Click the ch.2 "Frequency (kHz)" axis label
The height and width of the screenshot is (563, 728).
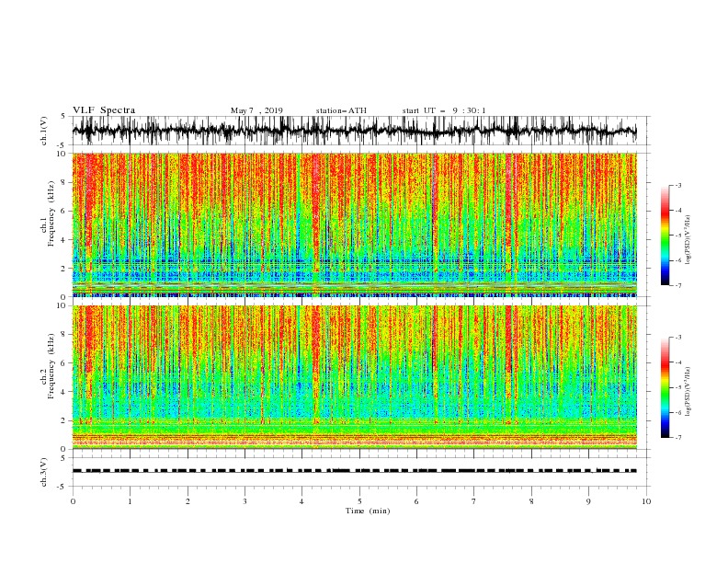[x=51, y=366]
